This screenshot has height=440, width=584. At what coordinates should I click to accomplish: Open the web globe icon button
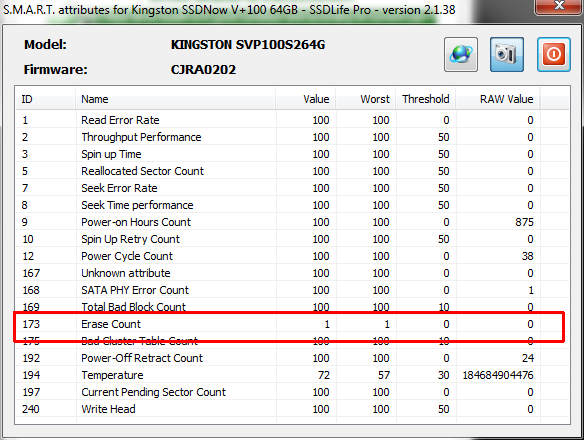461,54
